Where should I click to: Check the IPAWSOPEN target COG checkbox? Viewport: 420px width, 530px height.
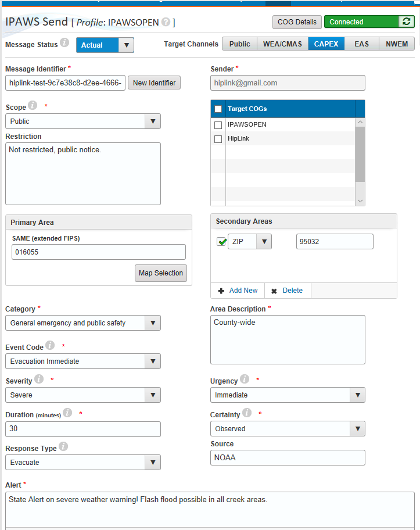click(218, 125)
